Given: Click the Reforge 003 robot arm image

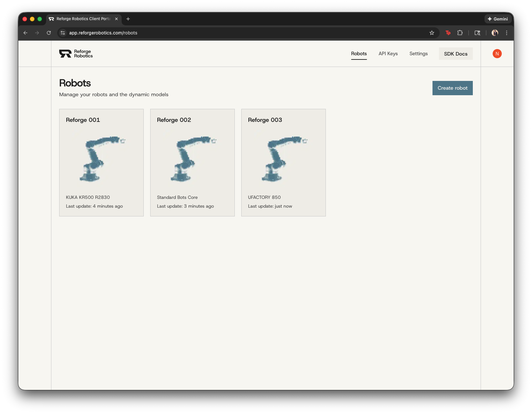Looking at the screenshot, I should pos(284,159).
